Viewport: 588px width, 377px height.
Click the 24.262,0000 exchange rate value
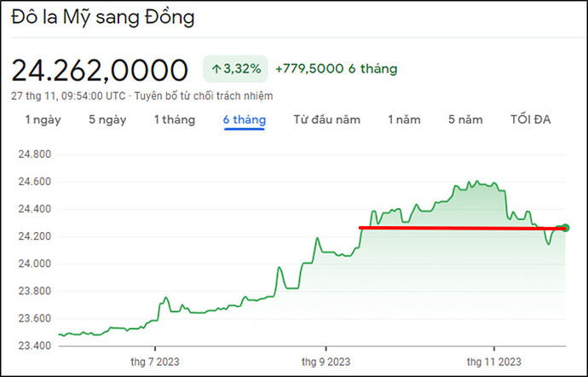100,70
